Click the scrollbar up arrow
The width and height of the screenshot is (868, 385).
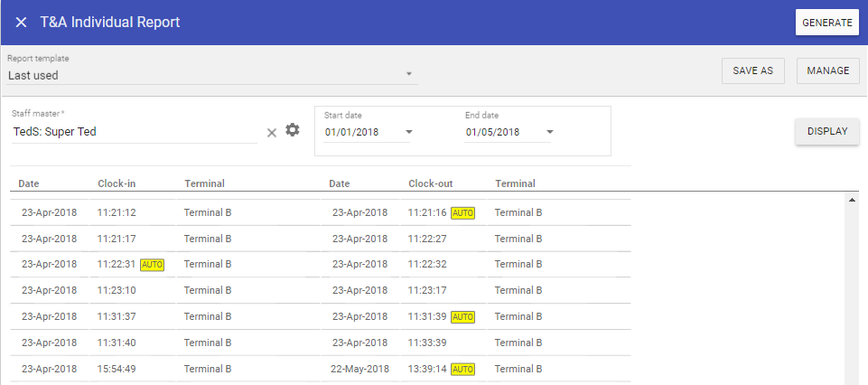point(852,200)
